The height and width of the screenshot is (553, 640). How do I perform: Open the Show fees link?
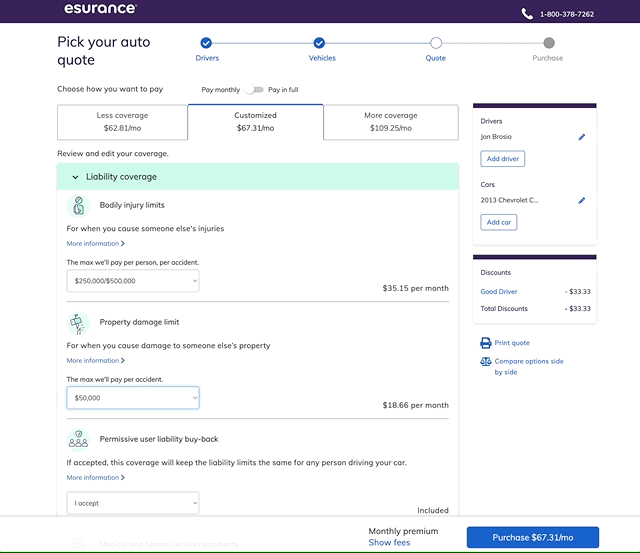pos(389,543)
